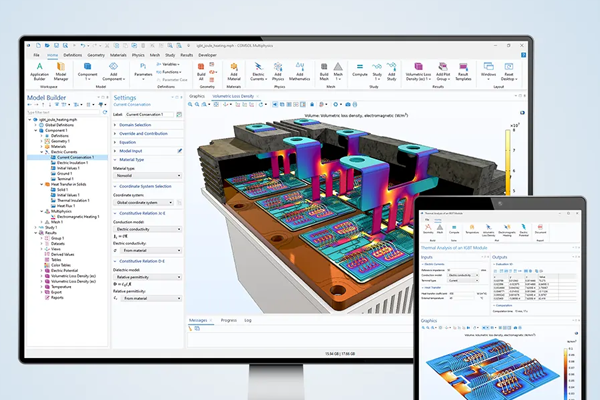Expand the Equation section

coord(129,141)
